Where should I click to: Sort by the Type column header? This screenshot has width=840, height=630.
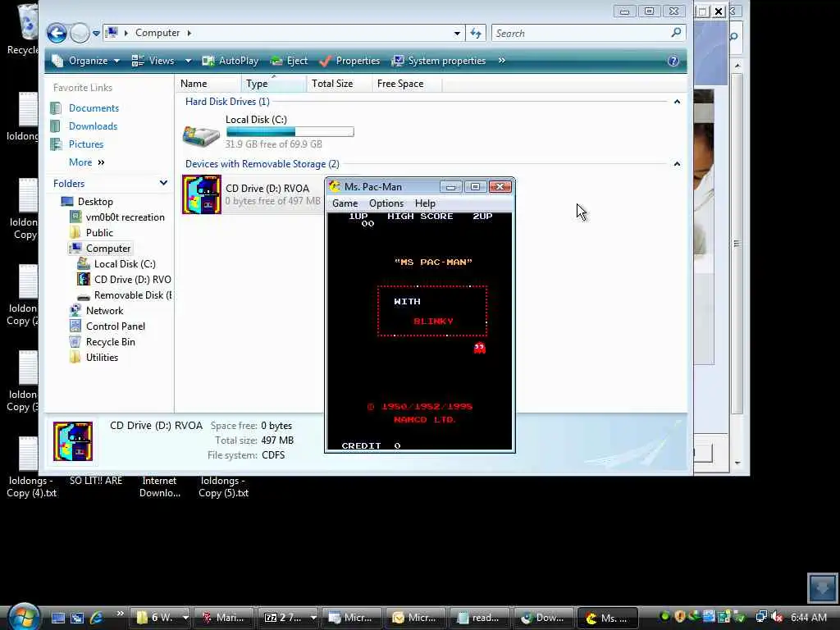coord(273,84)
